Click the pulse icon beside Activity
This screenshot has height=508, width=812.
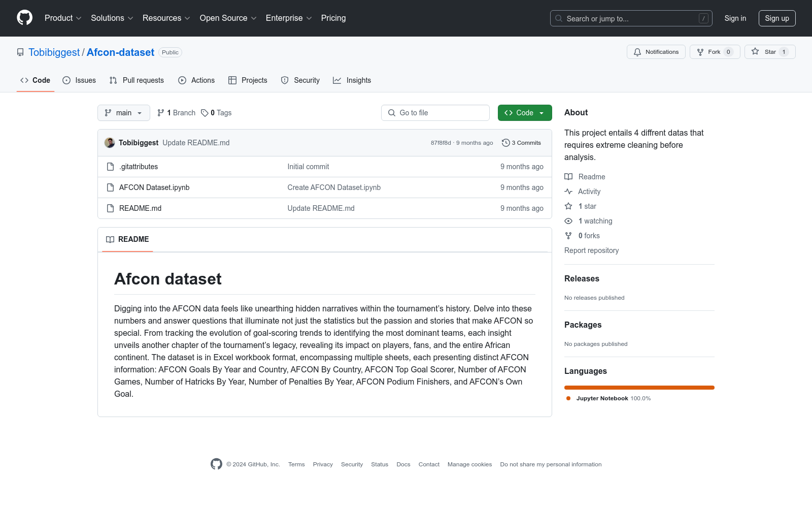click(568, 192)
